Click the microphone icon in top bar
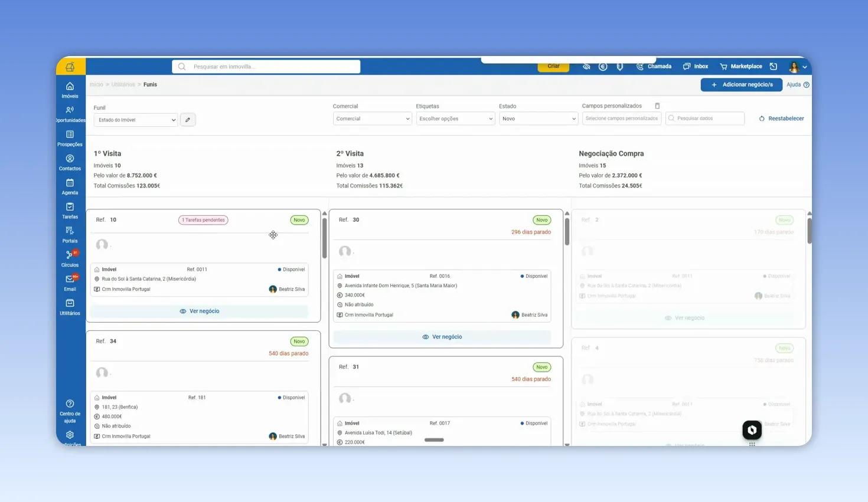The image size is (868, 502). click(x=620, y=67)
